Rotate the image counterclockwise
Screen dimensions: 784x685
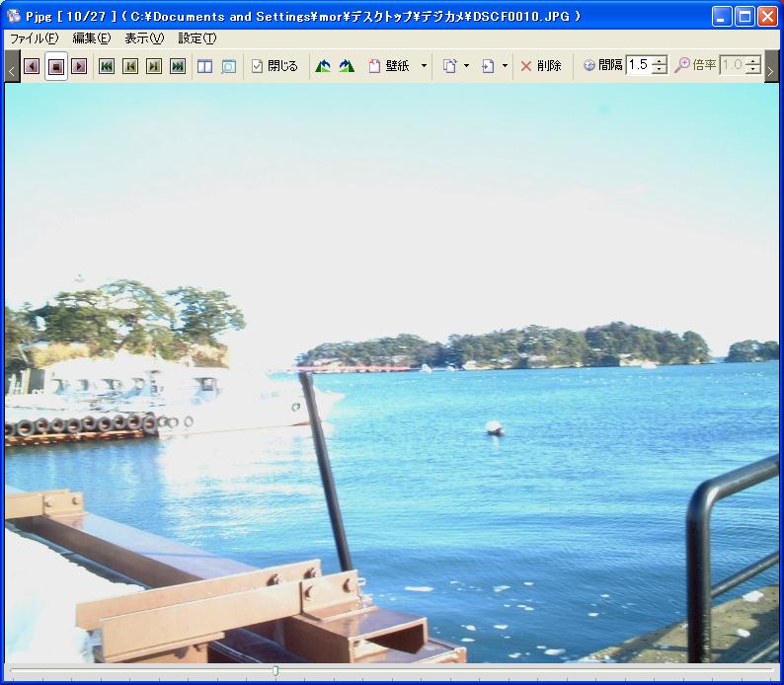[x=323, y=66]
